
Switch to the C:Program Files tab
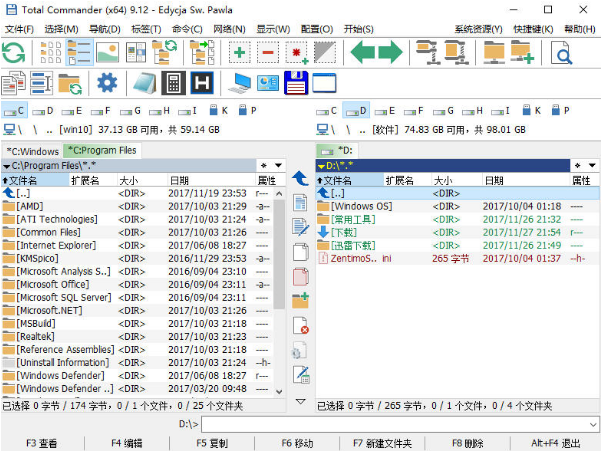coord(102,150)
